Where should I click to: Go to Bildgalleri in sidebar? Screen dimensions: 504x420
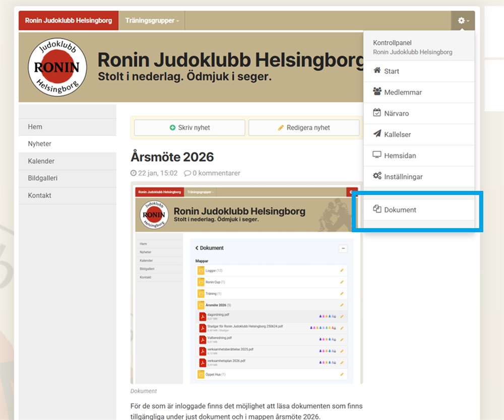(x=43, y=178)
